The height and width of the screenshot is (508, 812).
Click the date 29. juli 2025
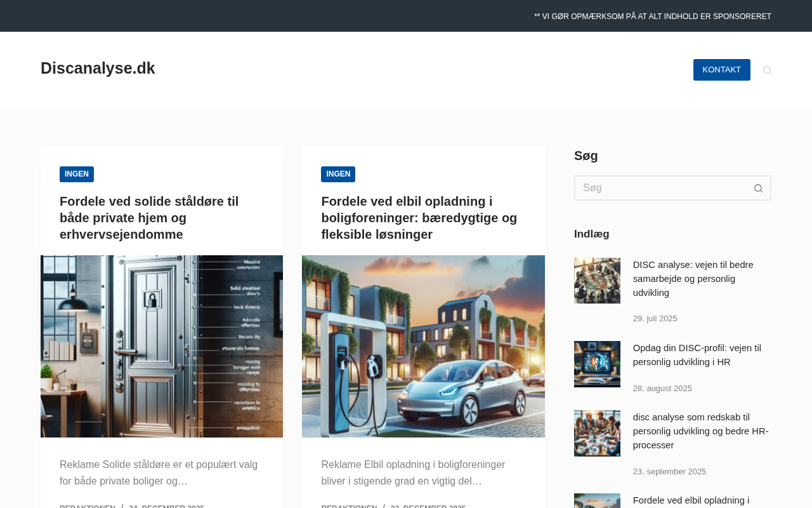click(655, 319)
